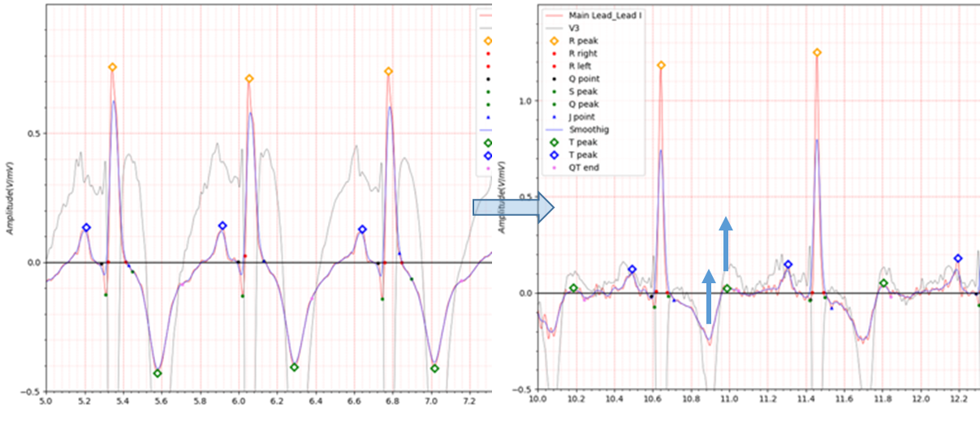This screenshot has height=422, width=980.
Task: Select the green diamond trough marker near 5.58
Action: point(158,373)
